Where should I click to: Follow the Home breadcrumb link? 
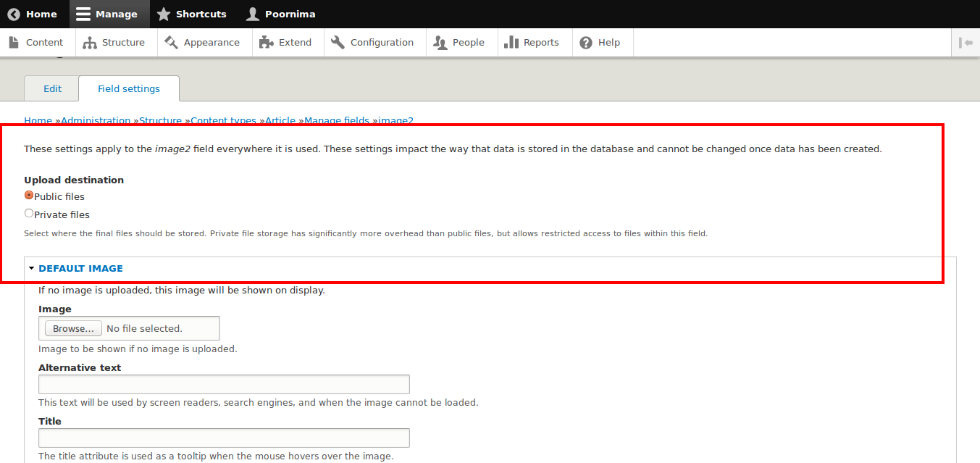coord(38,120)
